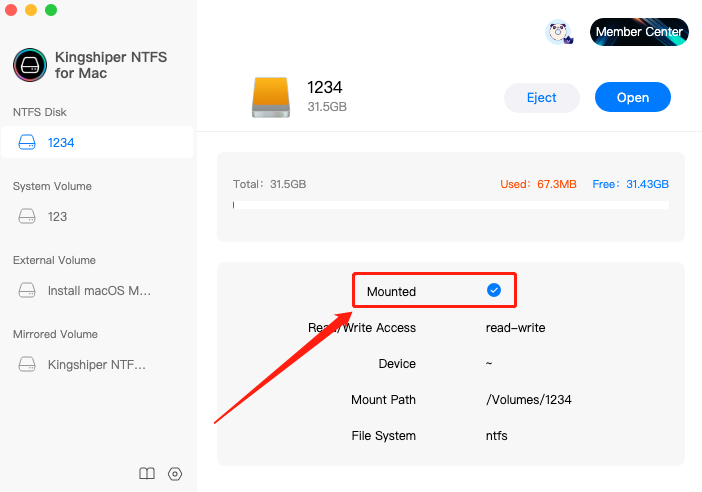This screenshot has height=492, width=702.
Task: Click the read-write access value
Action: [515, 328]
